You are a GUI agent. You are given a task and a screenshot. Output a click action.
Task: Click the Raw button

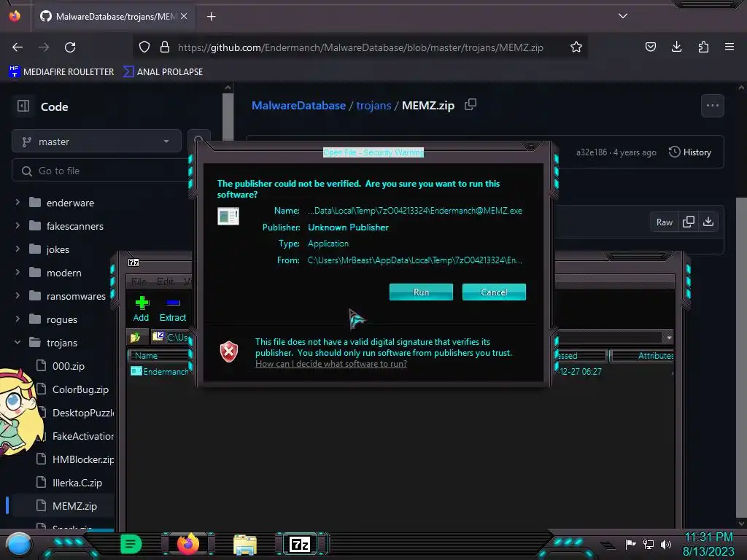664,222
